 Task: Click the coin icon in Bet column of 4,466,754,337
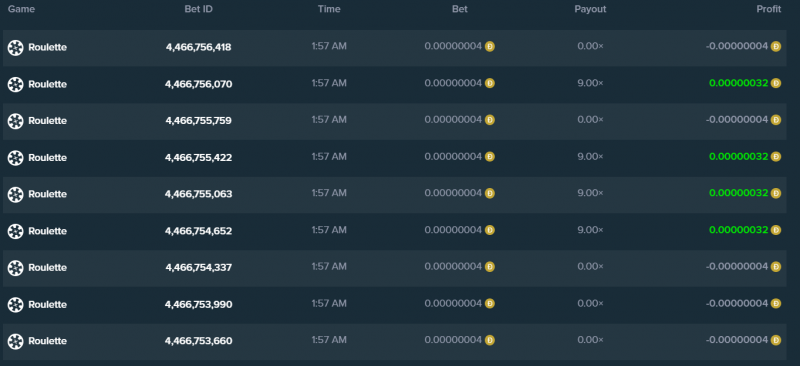point(490,267)
